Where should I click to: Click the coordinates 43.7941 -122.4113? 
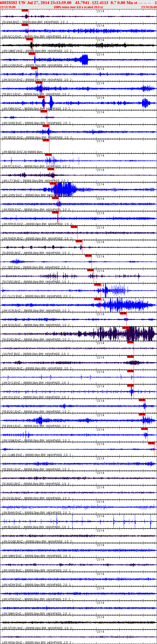click(x=92, y=2)
